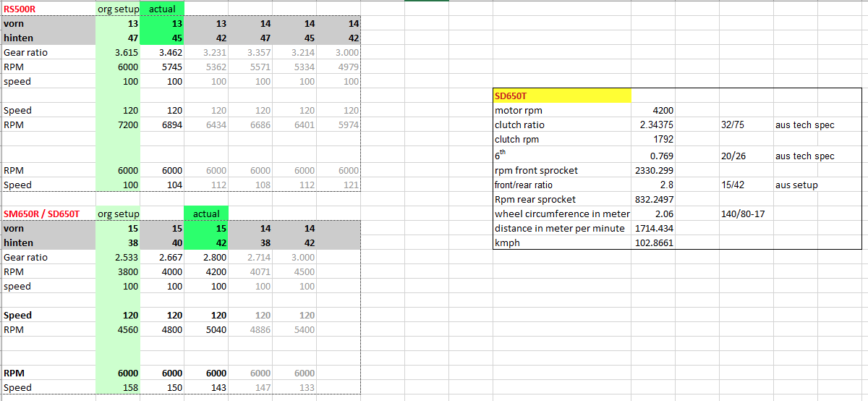This screenshot has width=868, height=401.
Task: Select the Rpm rear sprocket value 832.2497
Action: pyautogui.click(x=654, y=199)
